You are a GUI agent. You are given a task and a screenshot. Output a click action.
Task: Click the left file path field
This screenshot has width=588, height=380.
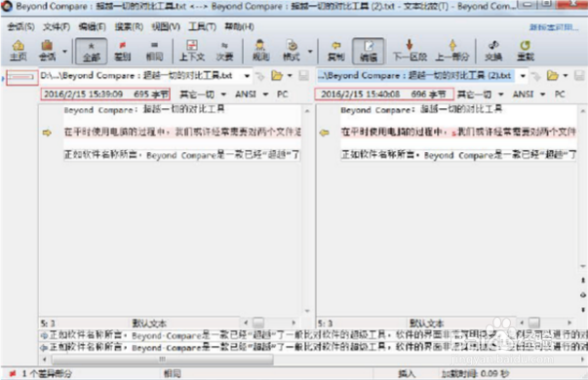tap(141, 76)
